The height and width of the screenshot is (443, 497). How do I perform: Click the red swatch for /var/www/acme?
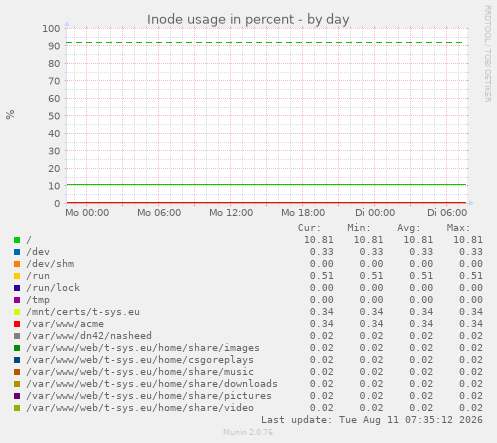click(x=17, y=324)
